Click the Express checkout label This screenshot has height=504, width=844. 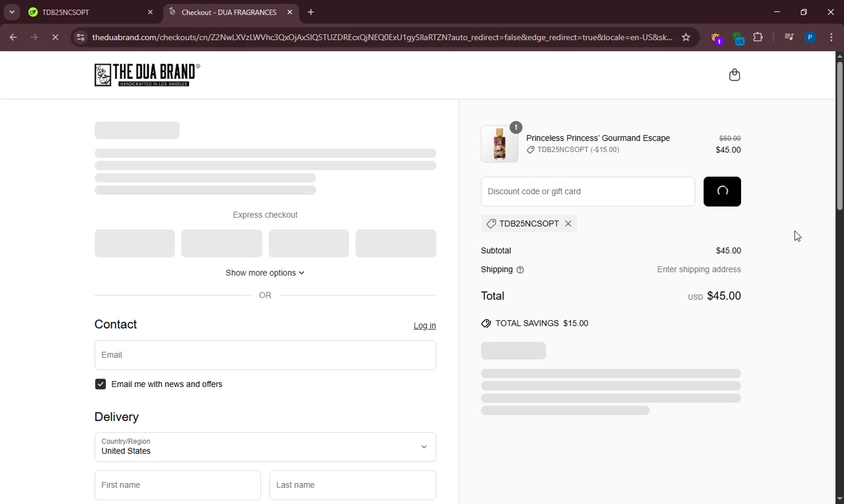[x=265, y=215]
